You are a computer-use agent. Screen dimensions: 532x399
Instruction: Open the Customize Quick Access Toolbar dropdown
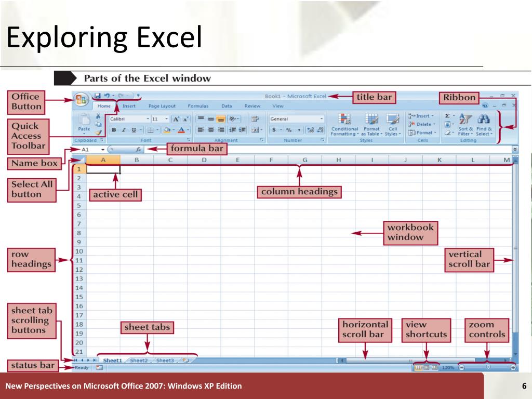point(138,96)
